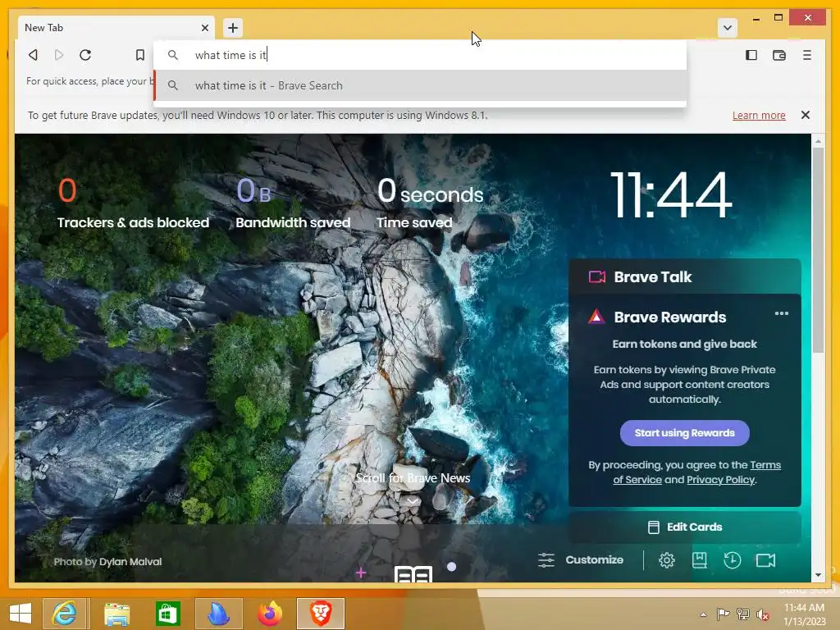
Task: Open the Windows Start button
Action: pos(21,614)
